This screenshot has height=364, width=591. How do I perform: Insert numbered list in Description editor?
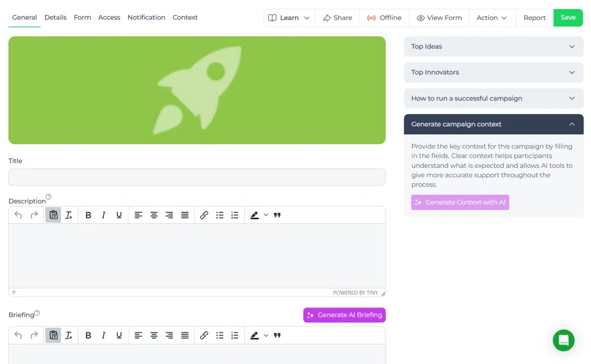click(x=235, y=215)
